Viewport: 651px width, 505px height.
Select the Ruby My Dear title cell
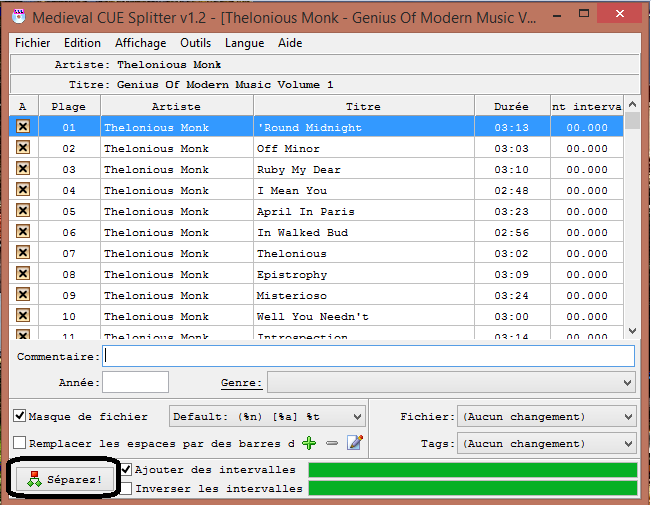[364, 169]
